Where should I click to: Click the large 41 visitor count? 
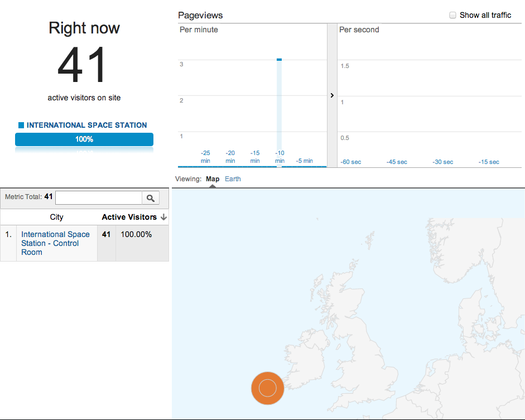(x=81, y=65)
